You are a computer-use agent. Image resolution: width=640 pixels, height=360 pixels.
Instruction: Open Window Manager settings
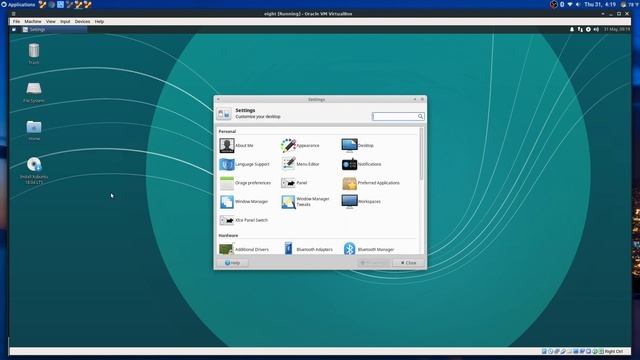244,202
